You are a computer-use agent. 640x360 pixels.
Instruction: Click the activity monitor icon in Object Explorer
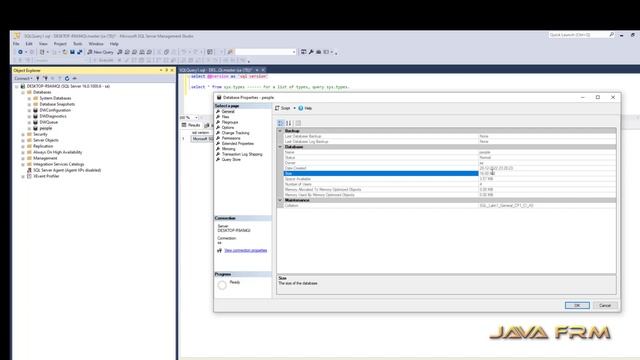pos(75,78)
